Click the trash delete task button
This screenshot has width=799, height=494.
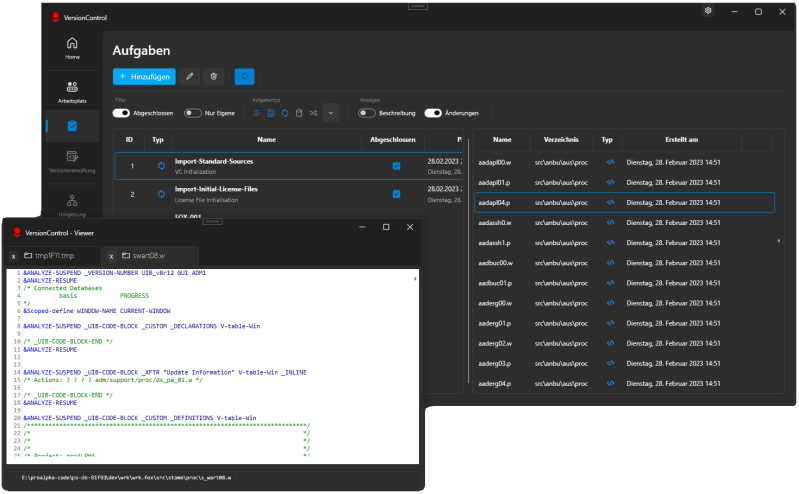point(214,76)
